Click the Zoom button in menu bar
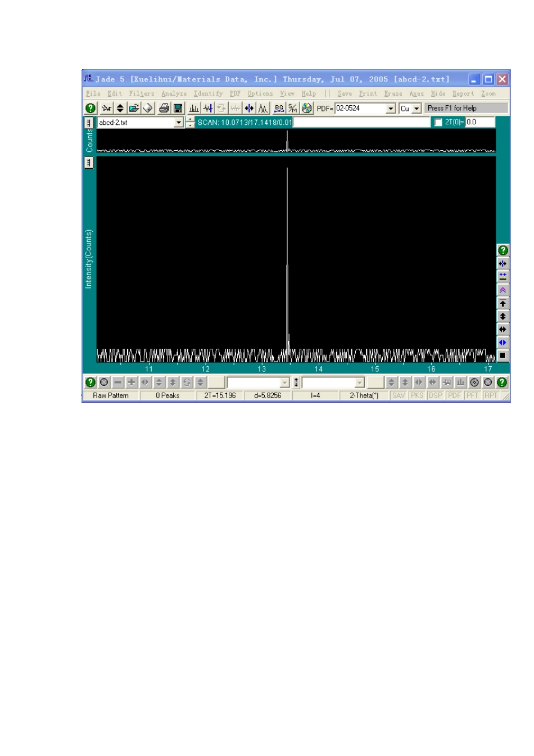The width and height of the screenshot is (534, 756). click(488, 94)
